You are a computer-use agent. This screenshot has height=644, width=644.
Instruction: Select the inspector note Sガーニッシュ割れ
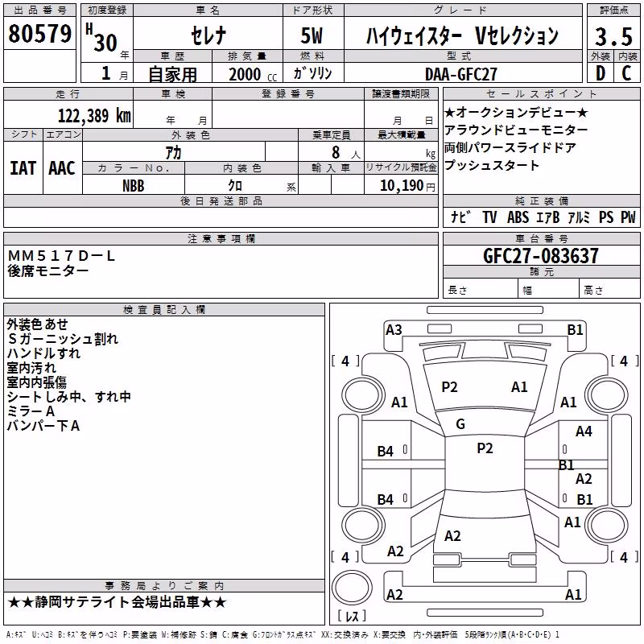[63, 338]
